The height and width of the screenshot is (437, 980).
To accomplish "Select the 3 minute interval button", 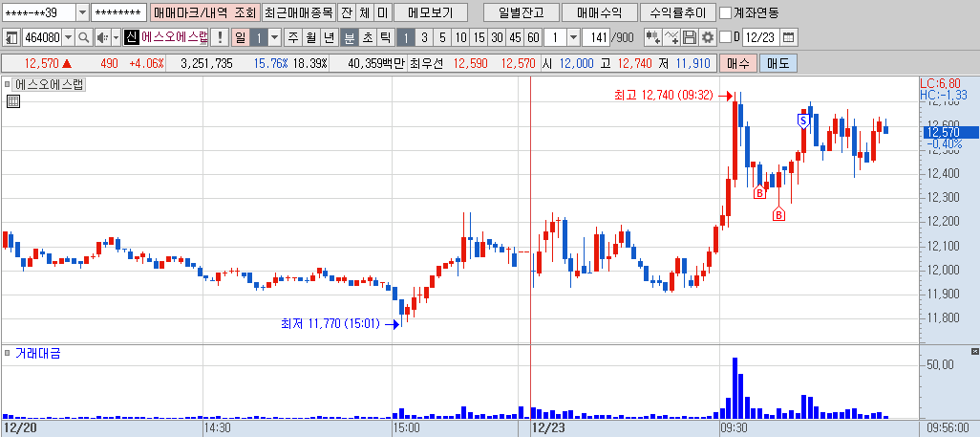I will click(424, 37).
